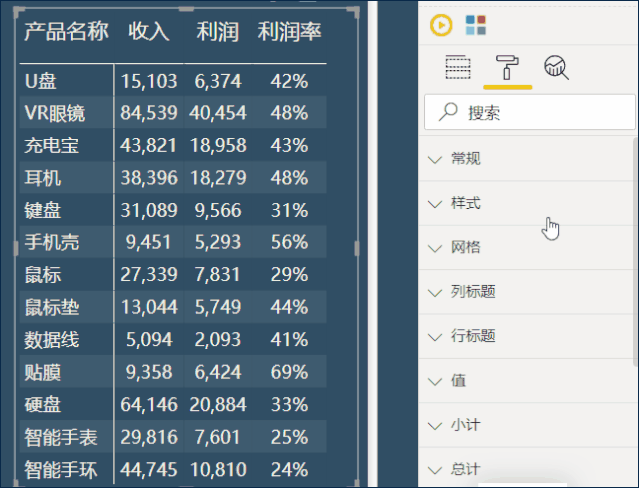Click the profit rate value 25%
This screenshot has height=488, width=639.
(289, 437)
